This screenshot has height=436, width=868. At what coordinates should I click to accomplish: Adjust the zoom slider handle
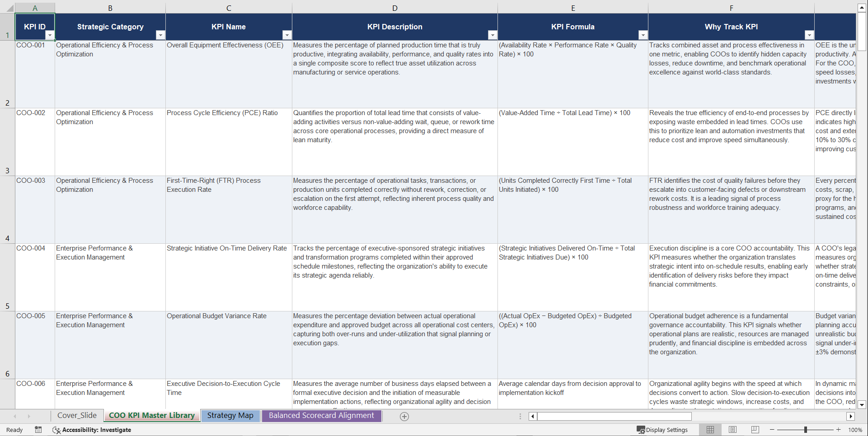(x=806, y=430)
